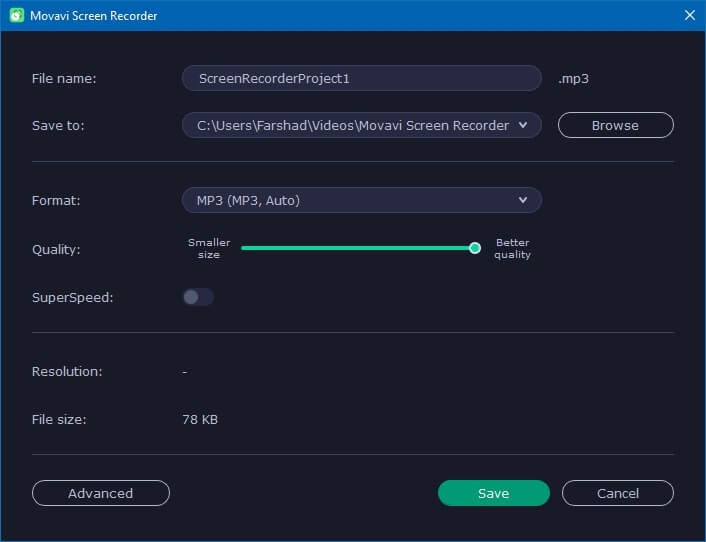Cancel the export dialog

coord(618,493)
